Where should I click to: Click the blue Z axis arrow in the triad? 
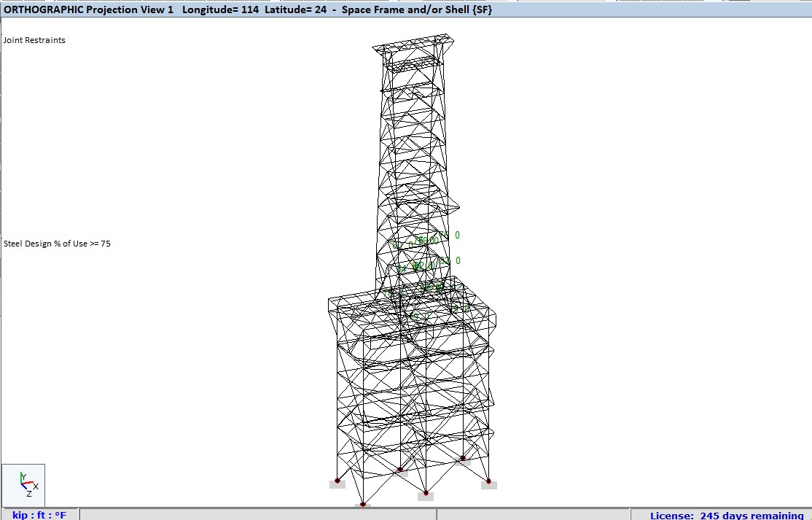tap(24, 487)
